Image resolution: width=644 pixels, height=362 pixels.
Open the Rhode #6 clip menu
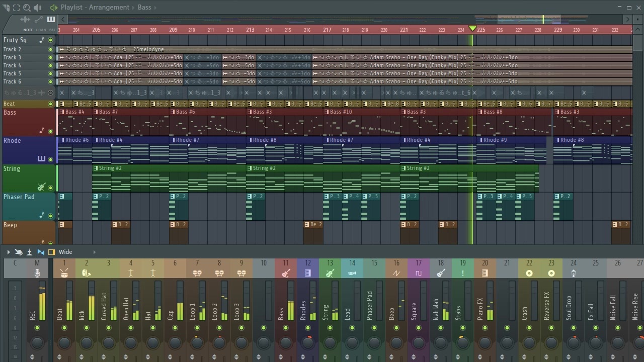pyautogui.click(x=61, y=140)
